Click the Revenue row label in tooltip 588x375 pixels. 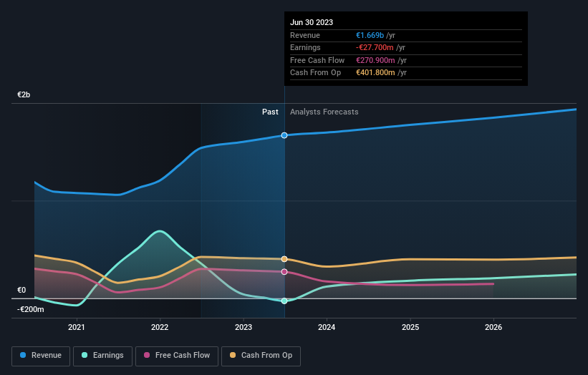(305, 35)
